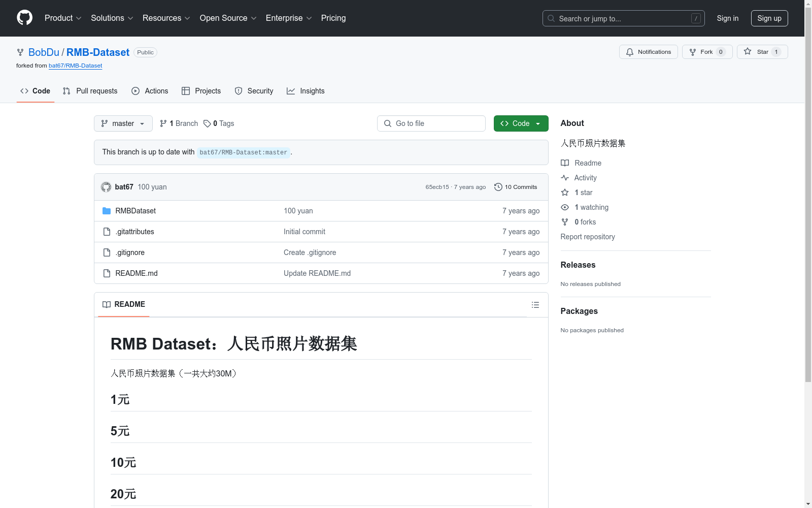This screenshot has width=812, height=508.
Task: Open the bat67/RMB-Dataset upstream link
Action: click(76, 66)
